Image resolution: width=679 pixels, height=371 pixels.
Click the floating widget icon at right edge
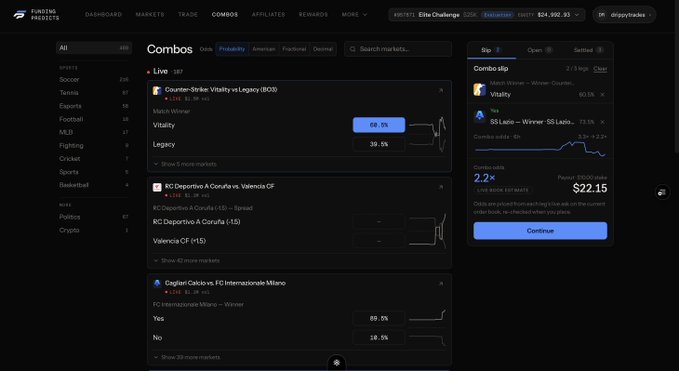coord(662,192)
